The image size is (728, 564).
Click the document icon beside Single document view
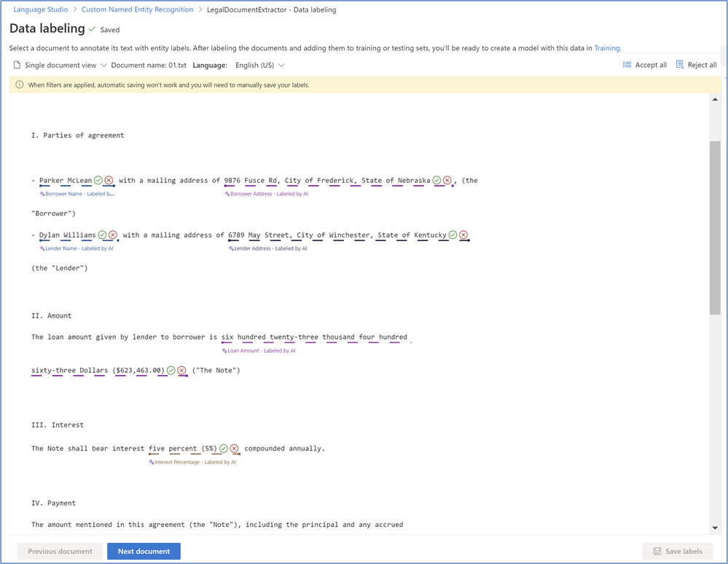click(x=17, y=65)
